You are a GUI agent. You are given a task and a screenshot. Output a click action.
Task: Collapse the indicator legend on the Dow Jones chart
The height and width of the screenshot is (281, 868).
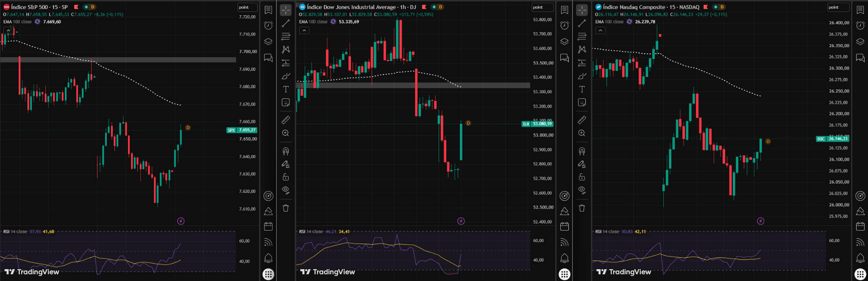click(x=304, y=31)
